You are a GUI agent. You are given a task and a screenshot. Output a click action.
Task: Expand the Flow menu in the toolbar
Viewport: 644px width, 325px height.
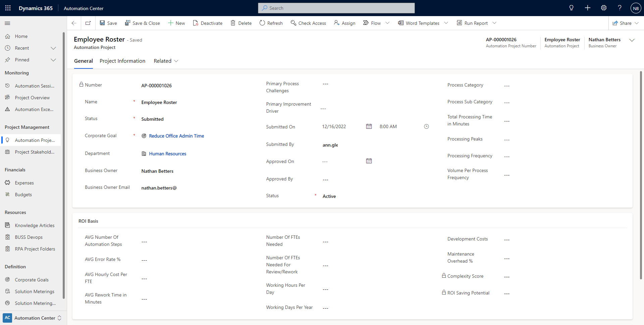click(387, 23)
